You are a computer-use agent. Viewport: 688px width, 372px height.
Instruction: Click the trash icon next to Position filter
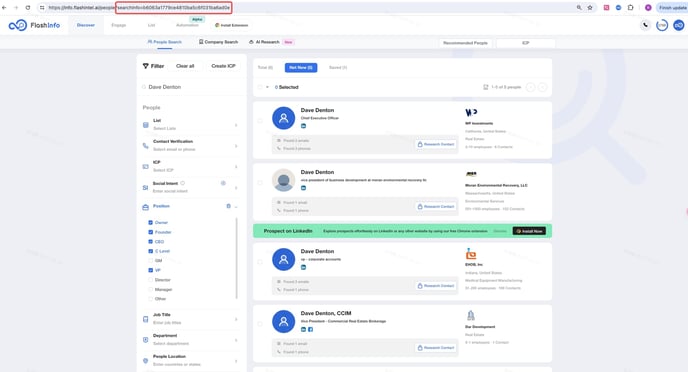click(x=228, y=206)
